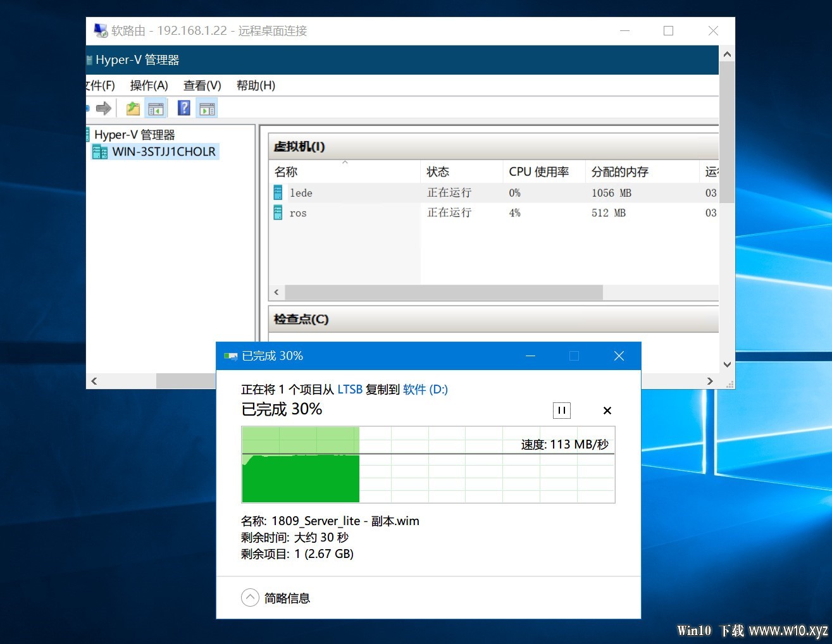Viewport: 832px width, 644px height.
Task: Maximize the remote desktop connection window
Action: [668, 30]
